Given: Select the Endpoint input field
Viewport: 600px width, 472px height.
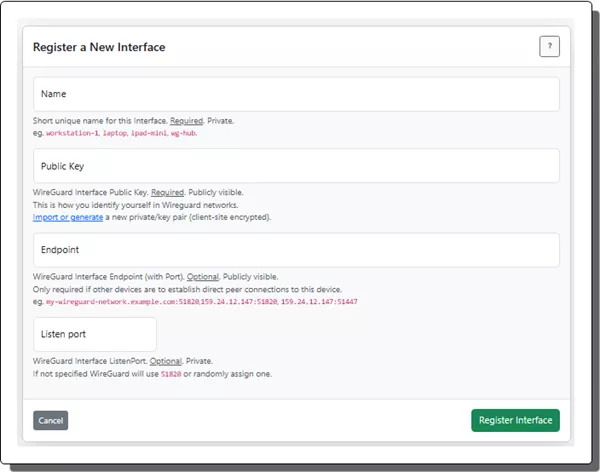Looking at the screenshot, I should (x=296, y=250).
